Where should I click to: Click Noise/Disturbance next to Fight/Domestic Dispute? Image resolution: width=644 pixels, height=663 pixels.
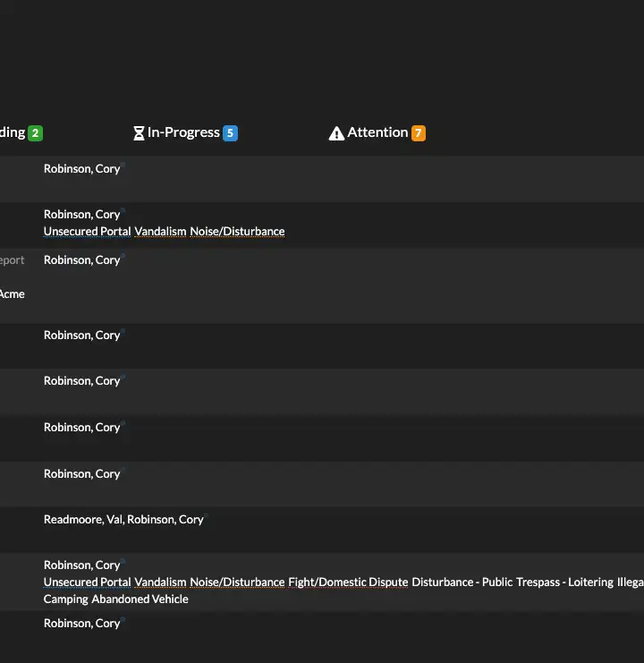click(x=237, y=582)
